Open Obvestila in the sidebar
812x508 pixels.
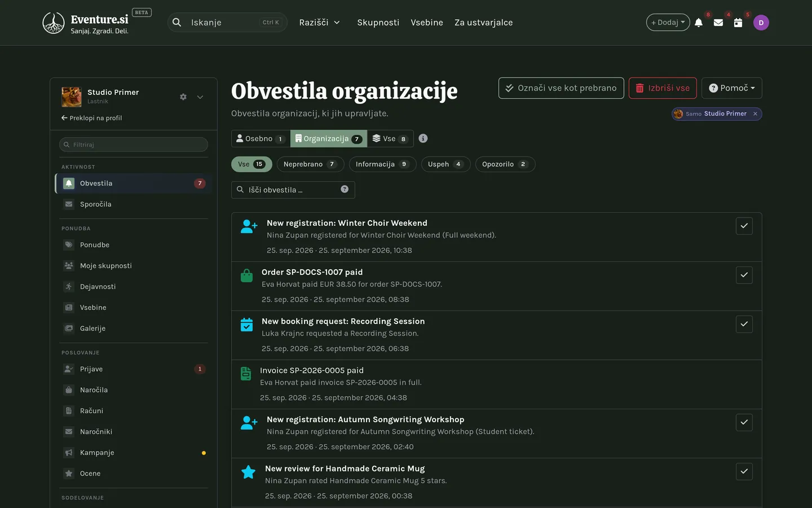134,183
